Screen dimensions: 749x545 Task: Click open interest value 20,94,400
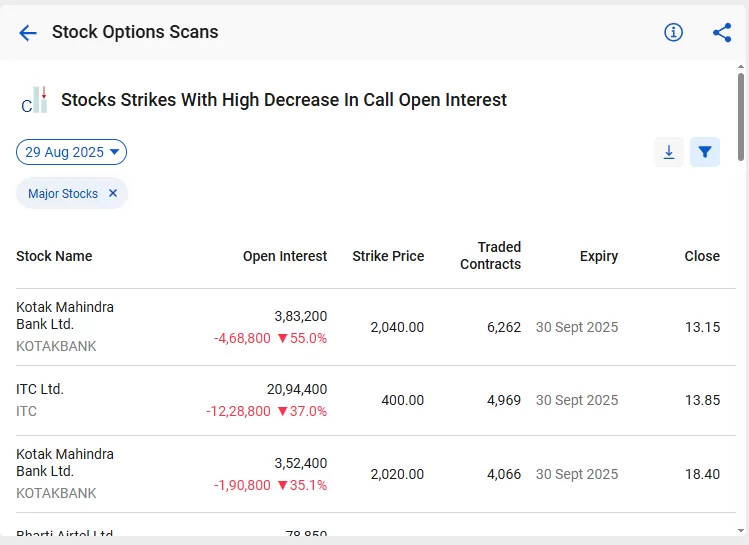point(297,389)
